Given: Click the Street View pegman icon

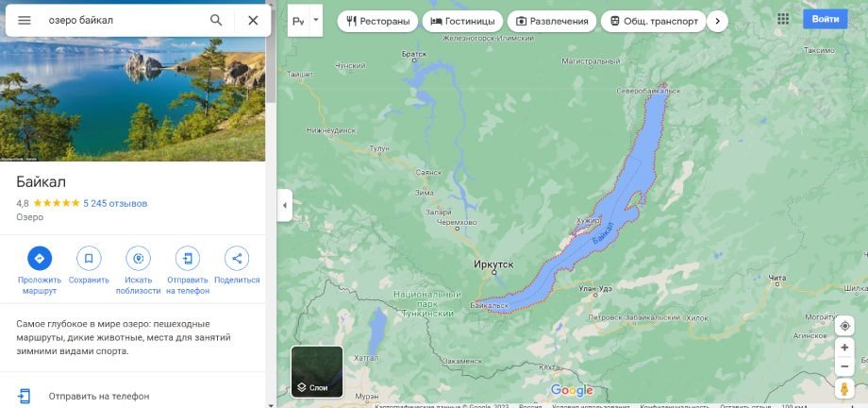Looking at the screenshot, I should tap(844, 388).
